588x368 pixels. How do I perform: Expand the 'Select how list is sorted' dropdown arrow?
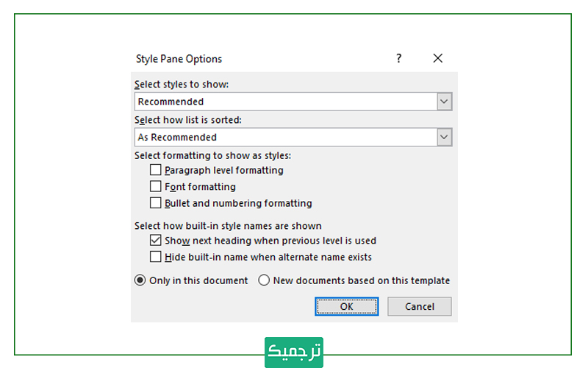(x=444, y=137)
